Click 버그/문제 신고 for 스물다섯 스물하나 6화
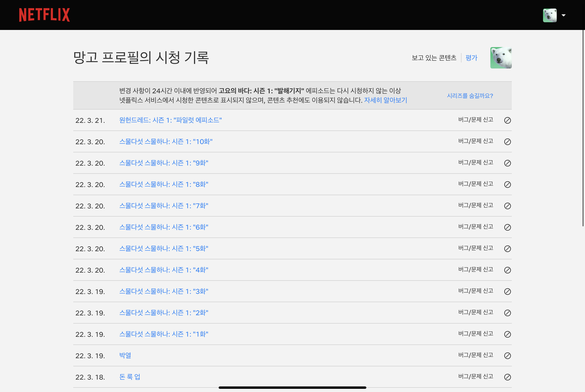The image size is (585, 392). click(475, 227)
